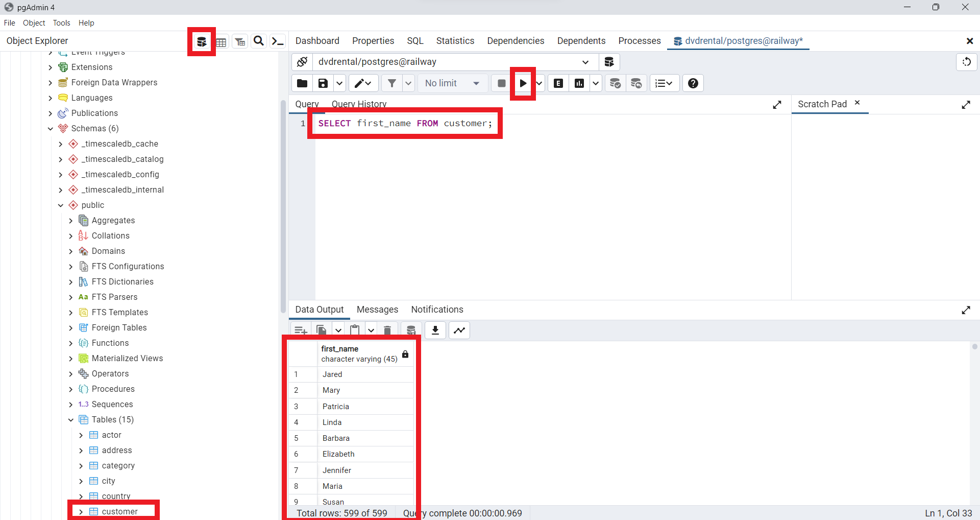Image resolution: width=980 pixels, height=520 pixels.
Task: Switch to Statistics tab
Action: coord(455,41)
